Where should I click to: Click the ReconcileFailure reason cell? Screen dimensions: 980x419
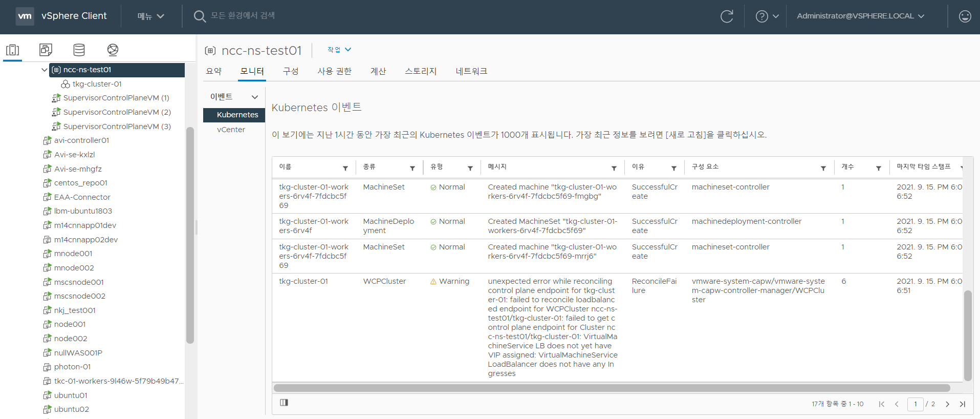click(x=654, y=286)
